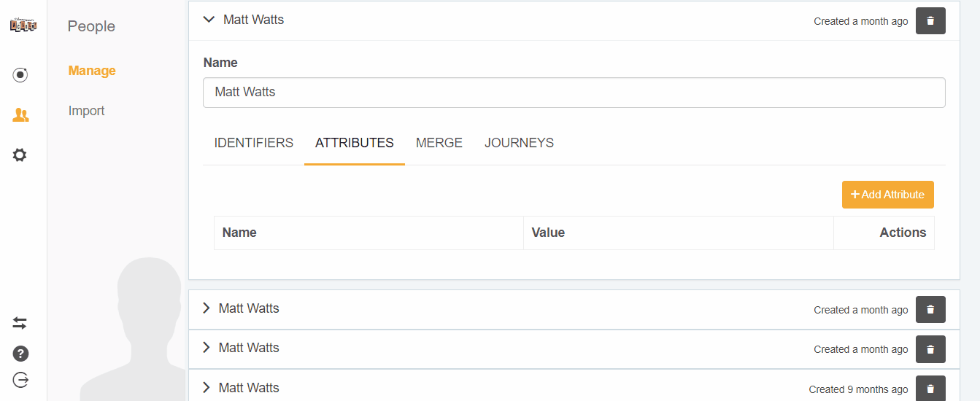Switch to the Identifiers tab
This screenshot has width=980, height=401.
(x=254, y=143)
